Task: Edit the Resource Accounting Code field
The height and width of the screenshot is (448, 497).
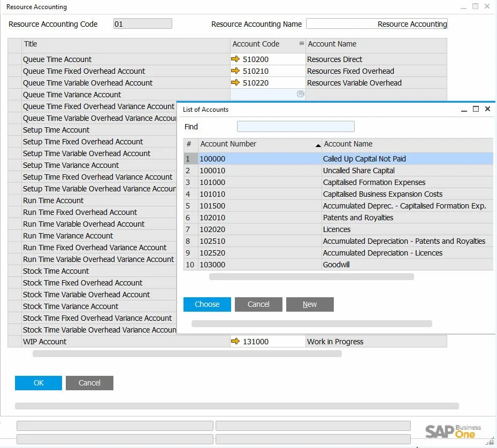Action: 143,24
